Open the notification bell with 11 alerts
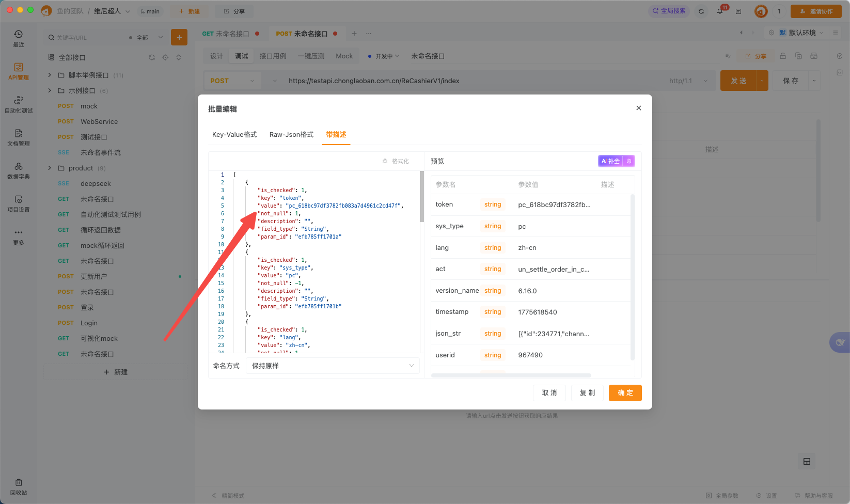The width and height of the screenshot is (850, 504). pyautogui.click(x=719, y=11)
